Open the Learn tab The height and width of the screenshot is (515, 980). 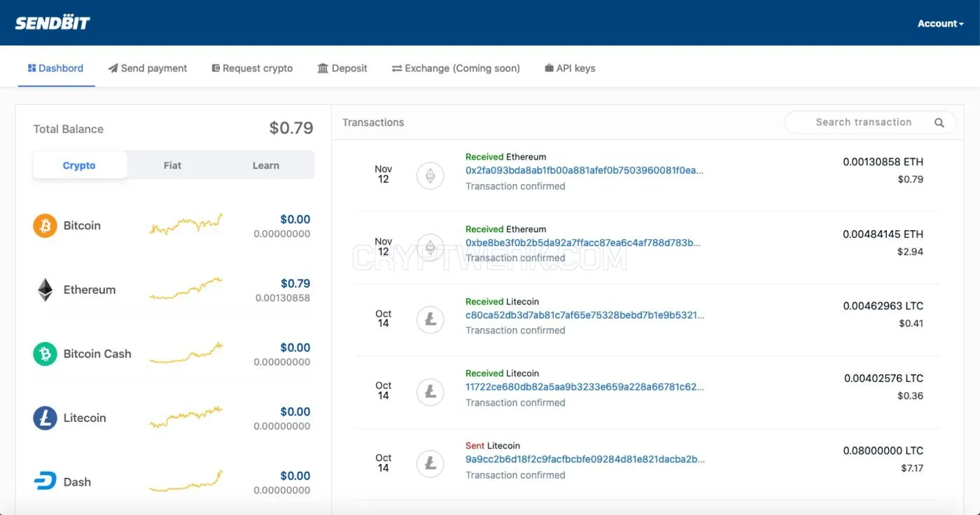(x=266, y=165)
